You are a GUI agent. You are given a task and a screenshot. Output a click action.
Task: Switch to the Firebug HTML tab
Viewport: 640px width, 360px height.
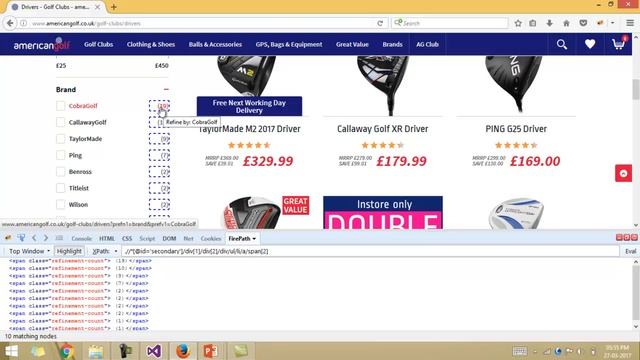(x=107, y=238)
